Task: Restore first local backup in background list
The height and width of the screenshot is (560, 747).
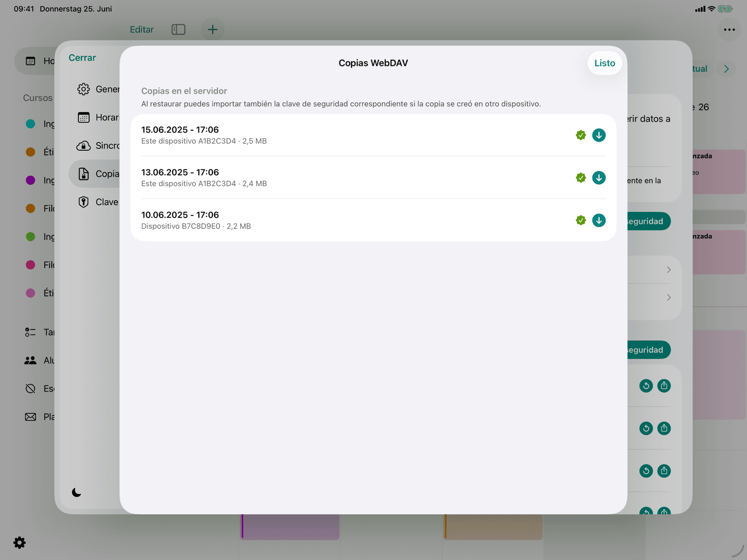Action: click(x=646, y=386)
